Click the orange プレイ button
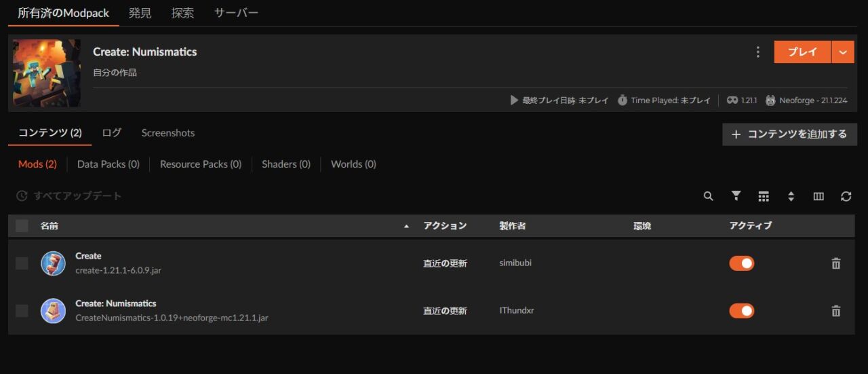The height and width of the screenshot is (374, 868). (x=803, y=52)
